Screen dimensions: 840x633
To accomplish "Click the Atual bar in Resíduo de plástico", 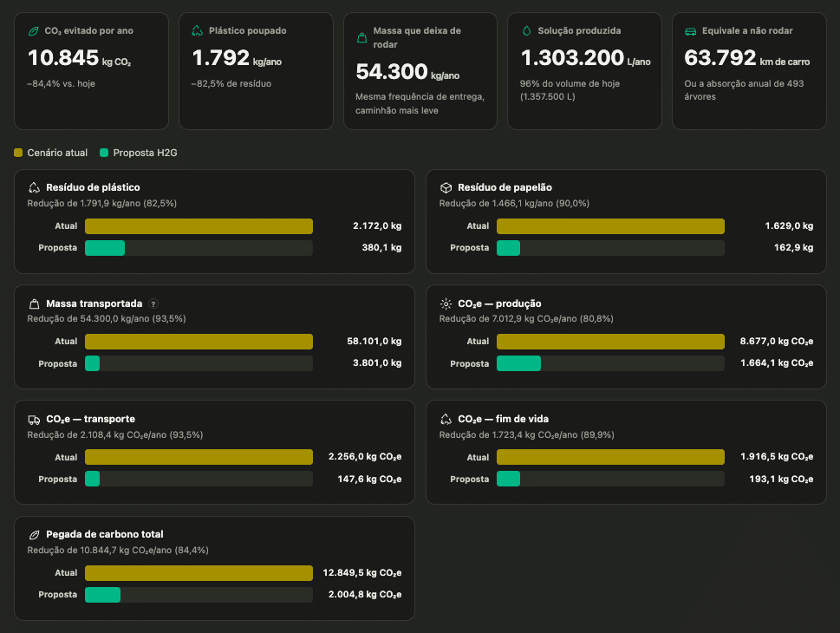I will click(199, 226).
